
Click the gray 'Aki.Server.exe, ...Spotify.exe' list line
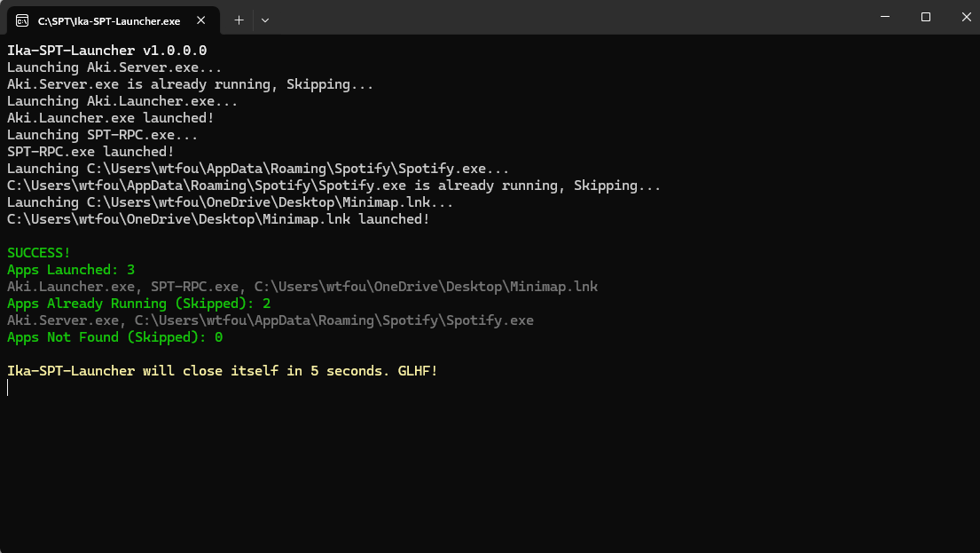[270, 320]
